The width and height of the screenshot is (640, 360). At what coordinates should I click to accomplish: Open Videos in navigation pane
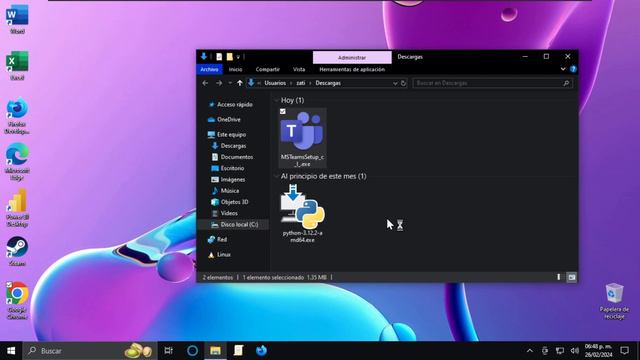[x=224, y=213]
